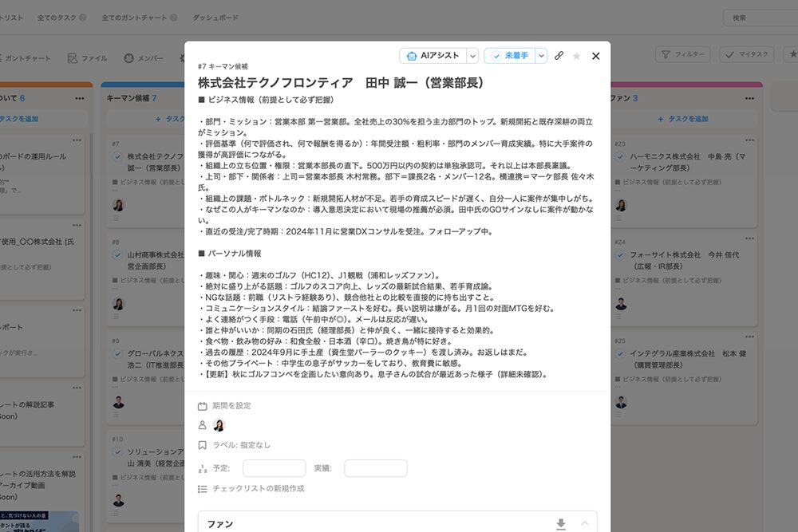Click the メンバー view icon
This screenshot has width=798, height=532.
[128, 58]
